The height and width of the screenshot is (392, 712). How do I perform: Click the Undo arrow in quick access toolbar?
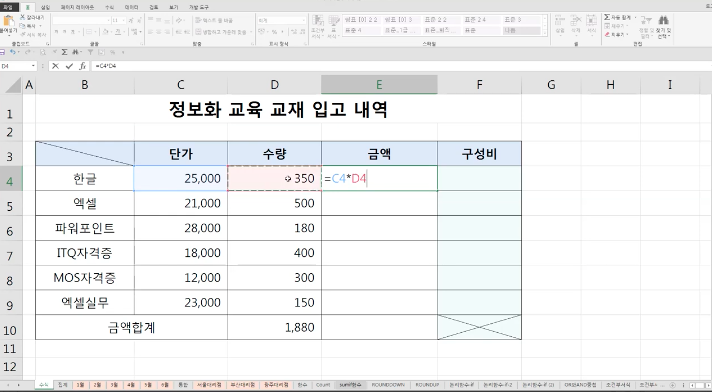(x=13, y=52)
